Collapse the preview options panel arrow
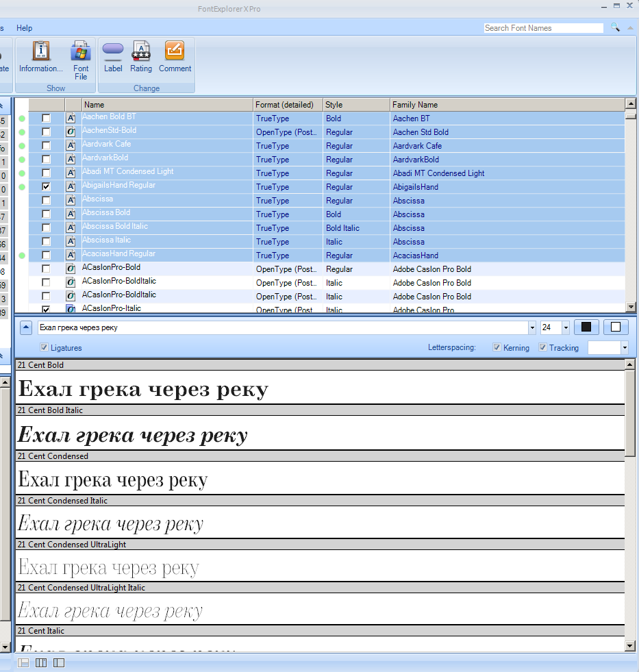This screenshot has width=639, height=672. click(26, 328)
